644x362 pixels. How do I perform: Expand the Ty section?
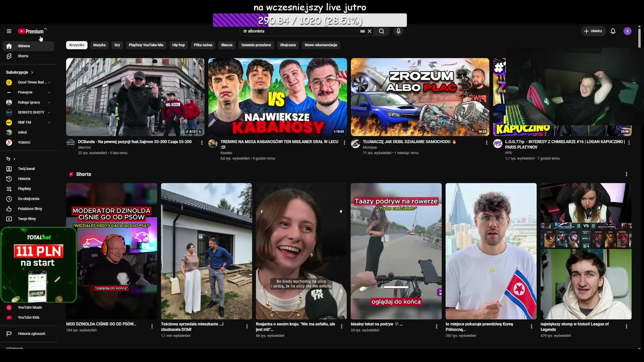coord(11,159)
